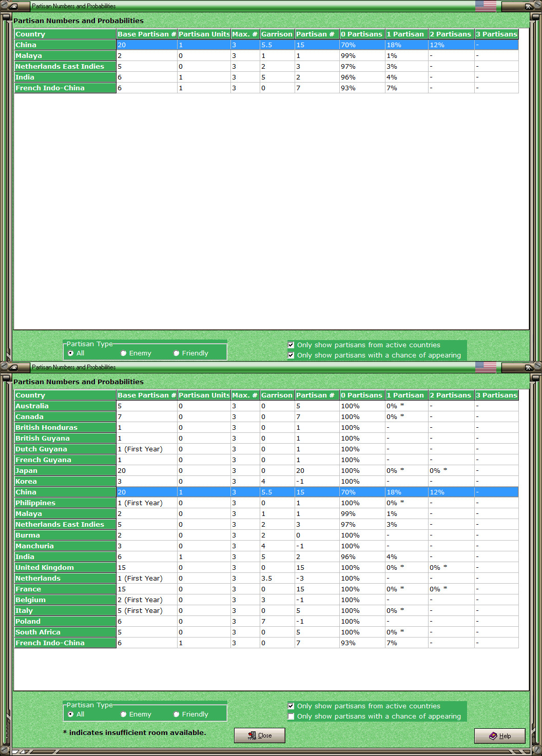Select the Australia row
Image resolution: width=542 pixels, height=756 pixels.
[266, 406]
